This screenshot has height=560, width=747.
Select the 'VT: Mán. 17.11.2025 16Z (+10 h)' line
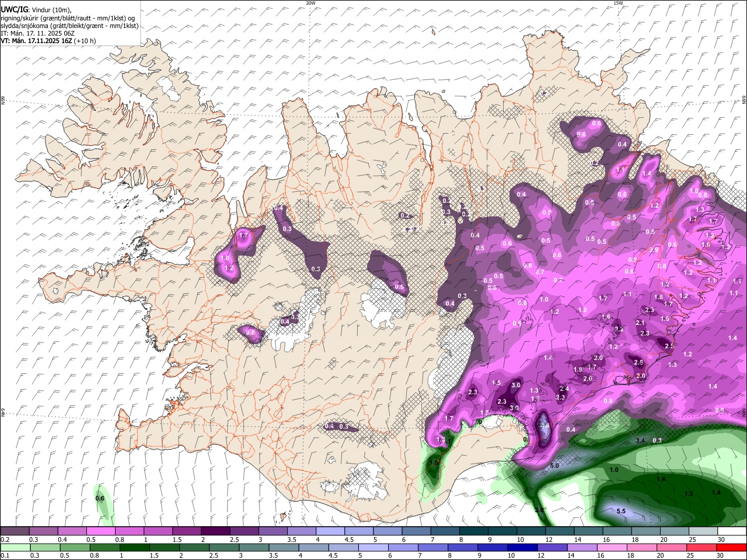click(x=48, y=41)
